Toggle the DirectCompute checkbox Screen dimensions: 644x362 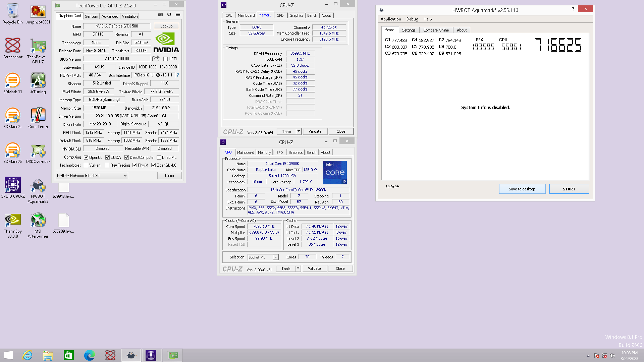[x=126, y=158]
